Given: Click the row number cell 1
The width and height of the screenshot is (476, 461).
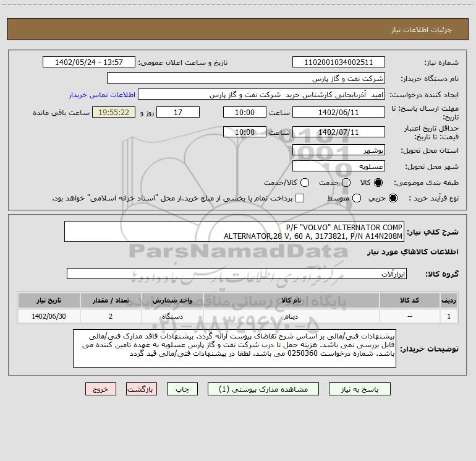Looking at the screenshot, I should point(449,316).
